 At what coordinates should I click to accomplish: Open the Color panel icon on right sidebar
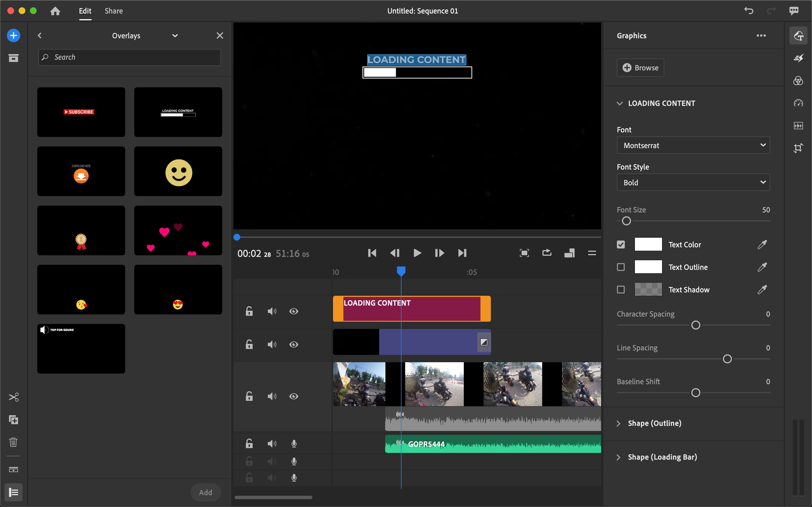click(x=798, y=81)
